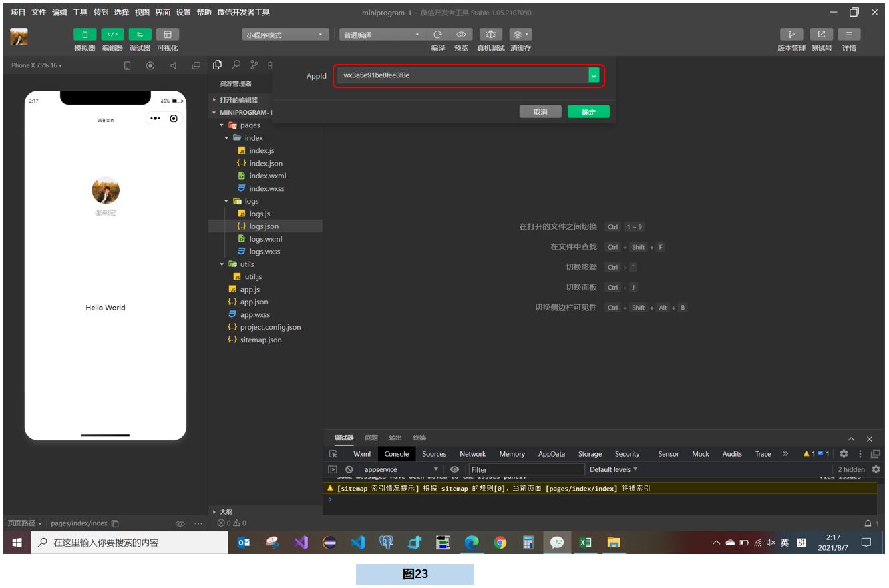The width and height of the screenshot is (889, 588).
Task: Open 版本管理 version control
Action: click(x=791, y=34)
